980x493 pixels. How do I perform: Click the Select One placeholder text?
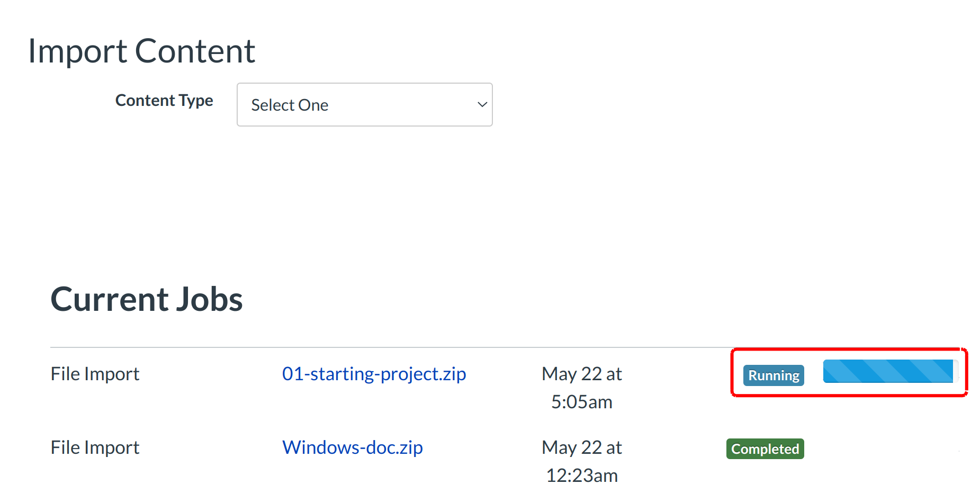tap(290, 105)
